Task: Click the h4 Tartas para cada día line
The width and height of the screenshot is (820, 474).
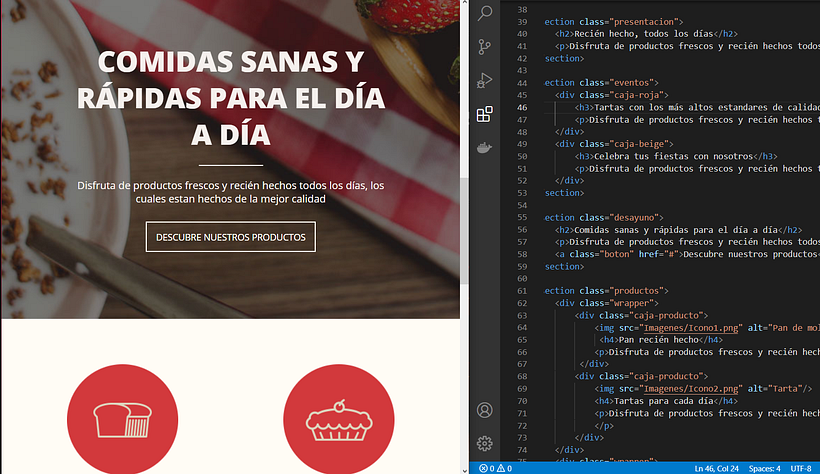Action: point(666,401)
